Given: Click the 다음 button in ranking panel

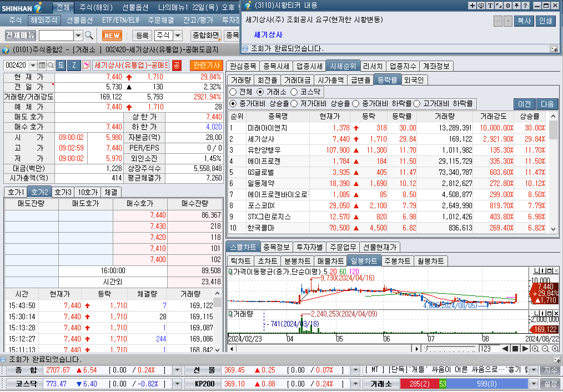Looking at the screenshot, I should click(x=547, y=104).
